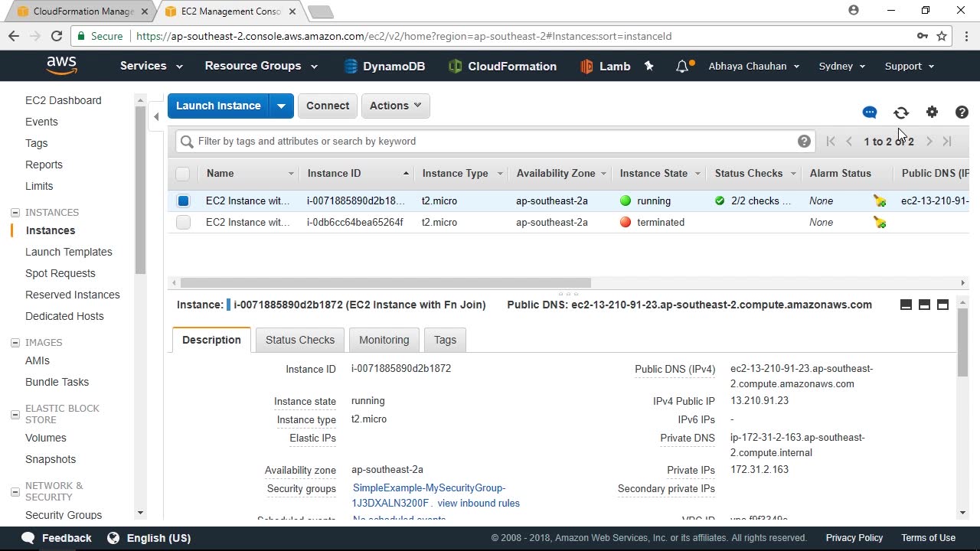Open the help question mark icon
The image size is (980, 551).
pyautogui.click(x=962, y=112)
